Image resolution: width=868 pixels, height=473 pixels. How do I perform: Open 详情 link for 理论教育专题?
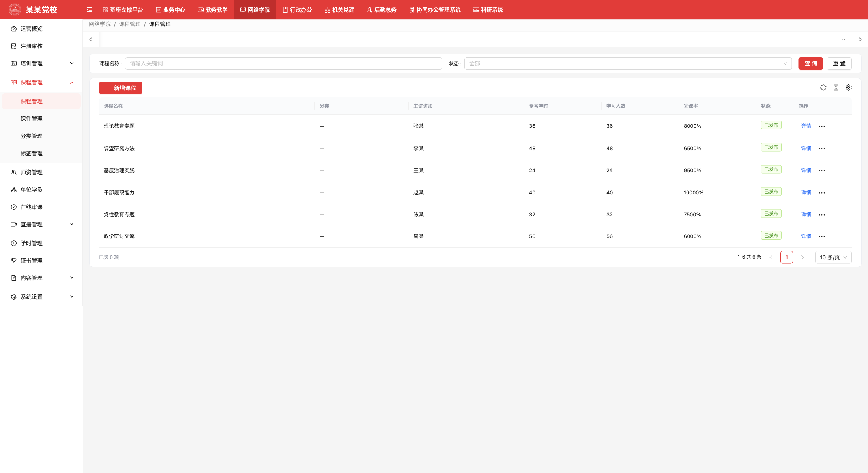(806, 126)
